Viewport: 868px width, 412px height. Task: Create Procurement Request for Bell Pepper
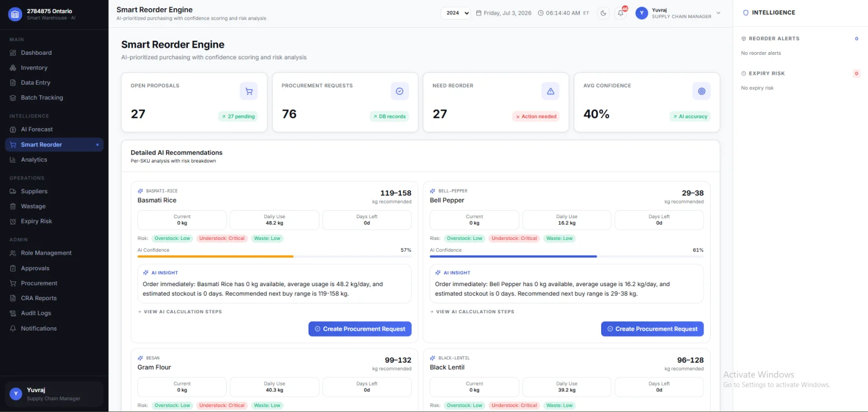pyautogui.click(x=653, y=329)
